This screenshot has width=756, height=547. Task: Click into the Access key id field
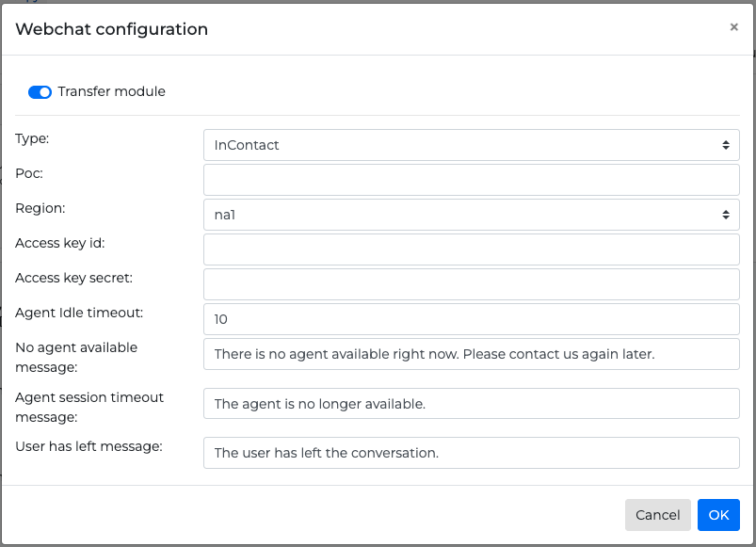click(x=471, y=249)
